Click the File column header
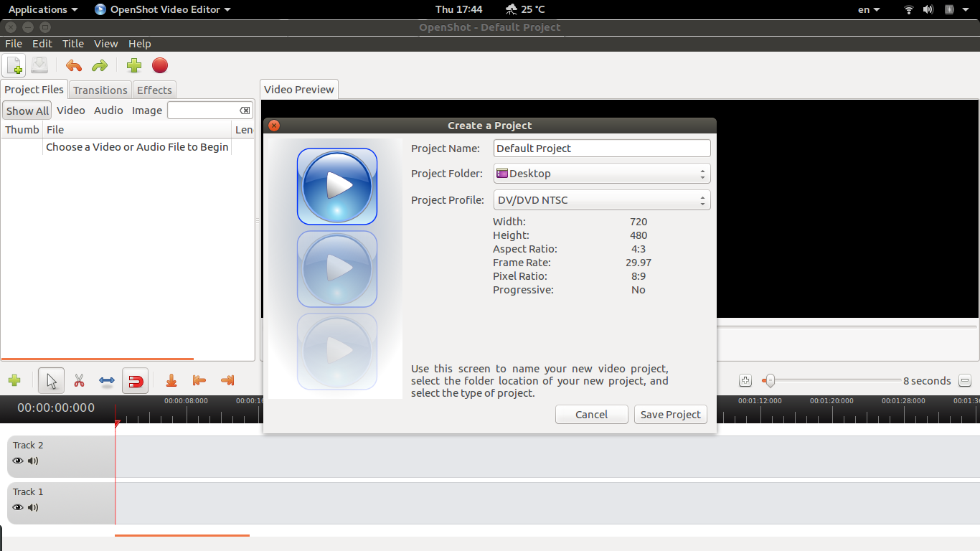Image resolution: width=980 pixels, height=551 pixels. coord(138,130)
